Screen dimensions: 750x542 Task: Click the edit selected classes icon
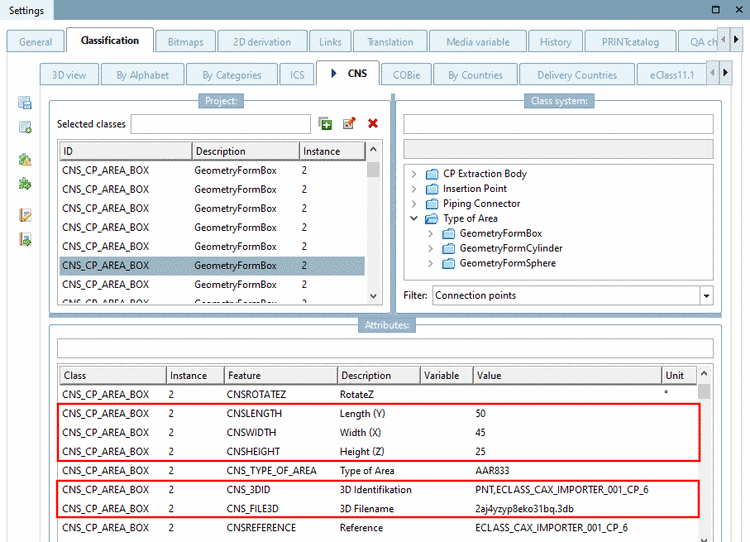[349, 124]
